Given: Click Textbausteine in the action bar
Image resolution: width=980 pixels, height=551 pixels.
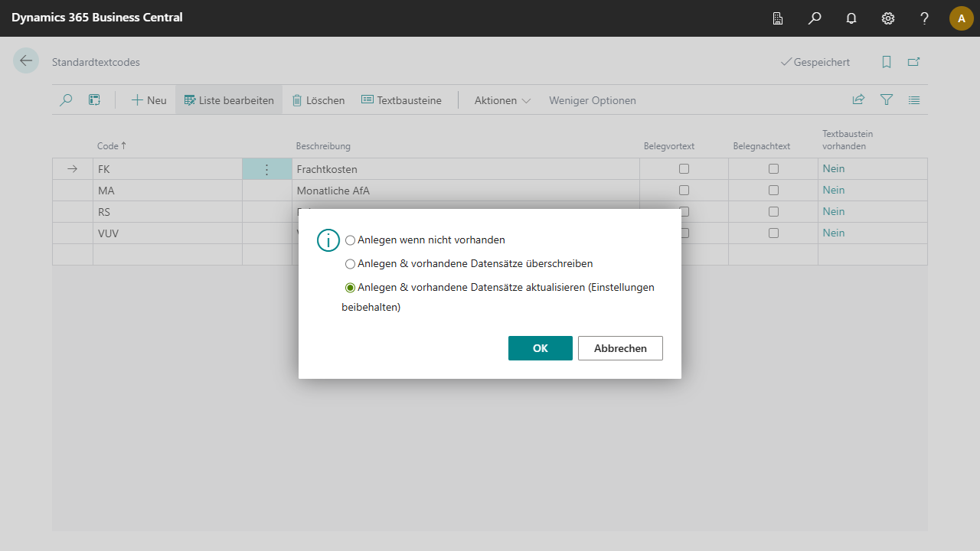Looking at the screenshot, I should (x=401, y=100).
